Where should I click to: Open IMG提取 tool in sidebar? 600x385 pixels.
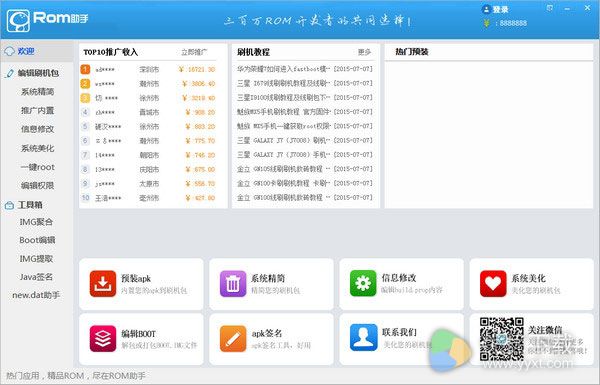36,259
